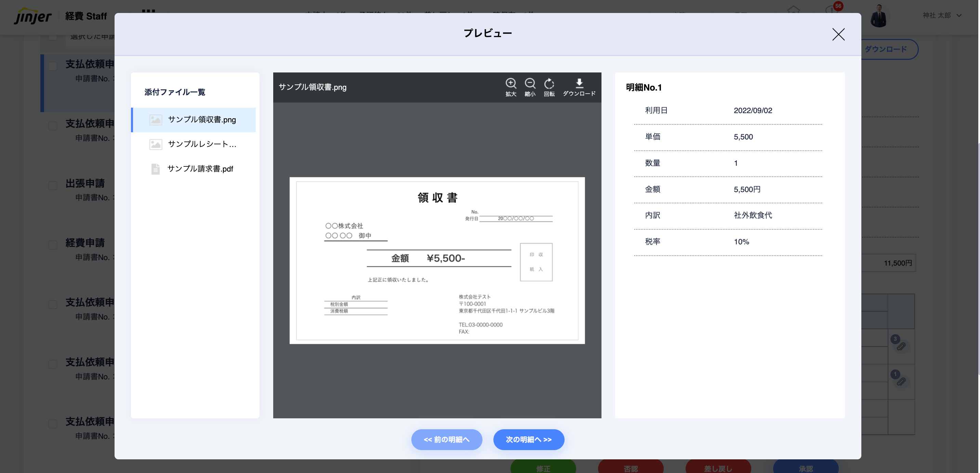
Task: Check the 出張申請 row checkbox
Action: pos(53,186)
